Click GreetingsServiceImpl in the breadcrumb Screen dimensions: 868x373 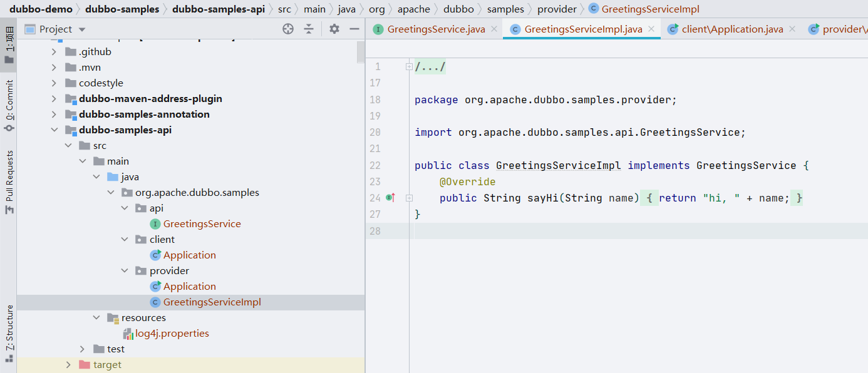point(650,9)
